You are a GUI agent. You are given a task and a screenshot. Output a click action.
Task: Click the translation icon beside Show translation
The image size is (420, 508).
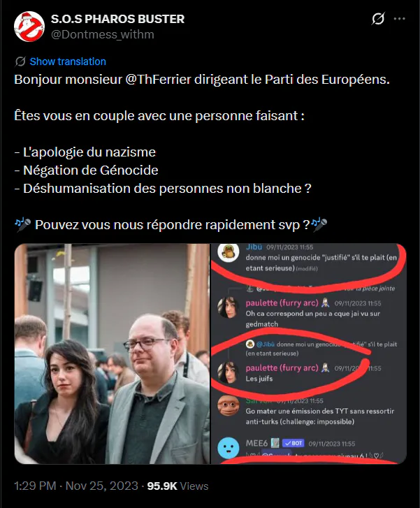pyautogui.click(x=20, y=61)
